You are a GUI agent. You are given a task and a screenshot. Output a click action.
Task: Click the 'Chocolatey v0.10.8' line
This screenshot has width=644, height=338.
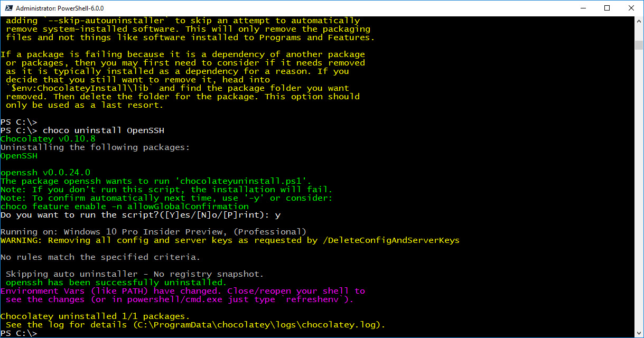pos(48,139)
